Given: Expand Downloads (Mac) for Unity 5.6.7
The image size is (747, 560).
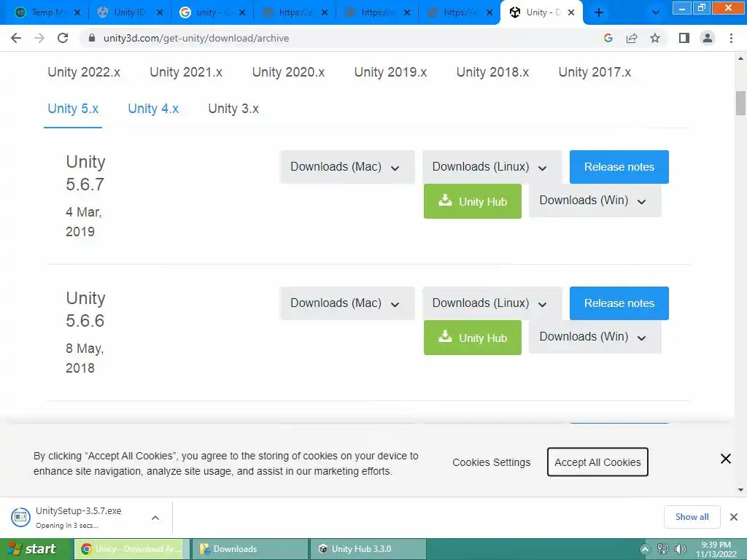Looking at the screenshot, I should tap(347, 167).
